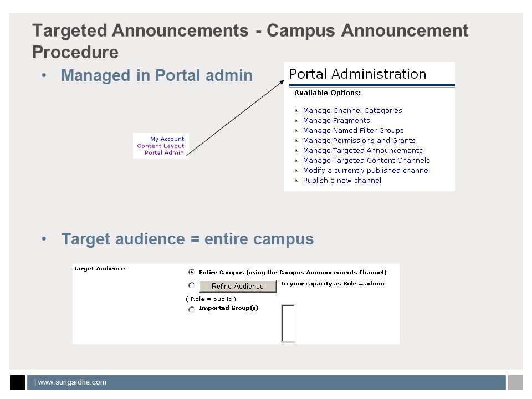Open Manage Targeted Announcements
This screenshot has height=399, width=532.
(362, 150)
